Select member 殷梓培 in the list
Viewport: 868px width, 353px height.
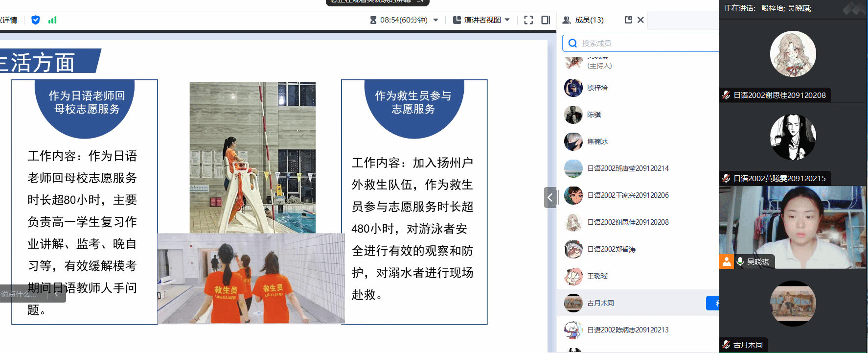pyautogui.click(x=597, y=88)
